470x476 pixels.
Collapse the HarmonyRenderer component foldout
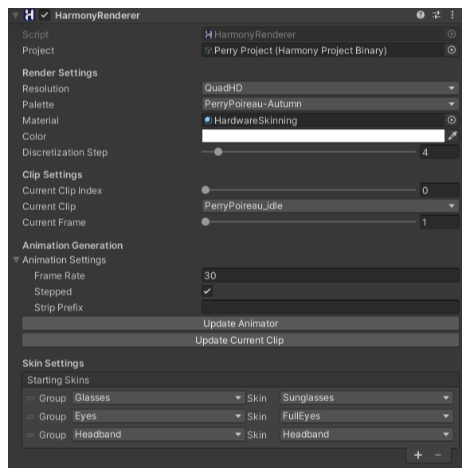(x=15, y=15)
